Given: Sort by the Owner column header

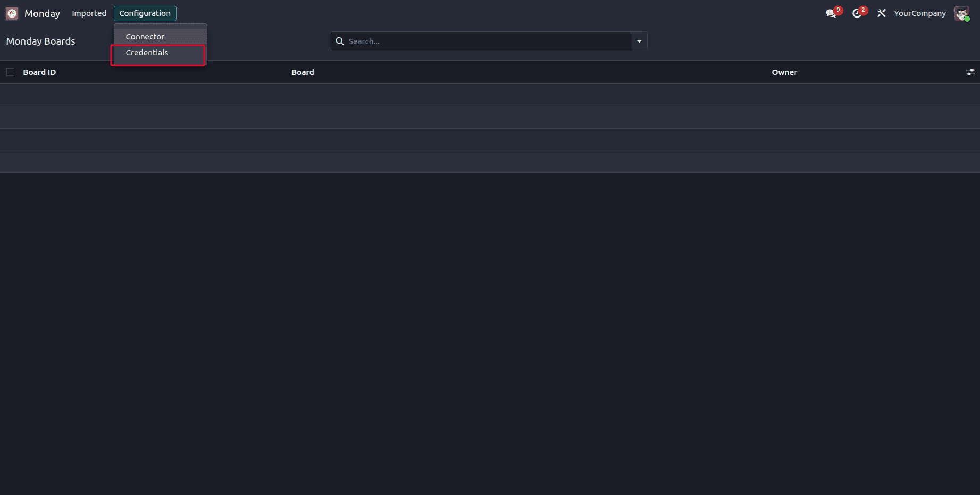Looking at the screenshot, I should pos(784,72).
